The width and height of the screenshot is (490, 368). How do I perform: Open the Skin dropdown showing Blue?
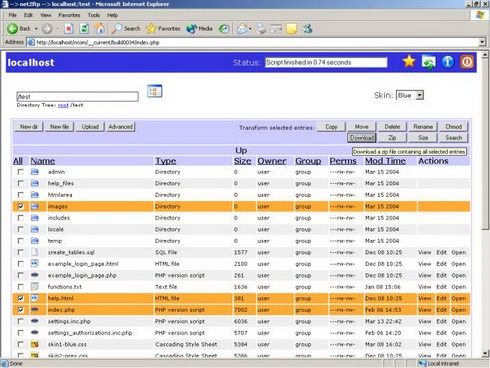(410, 95)
